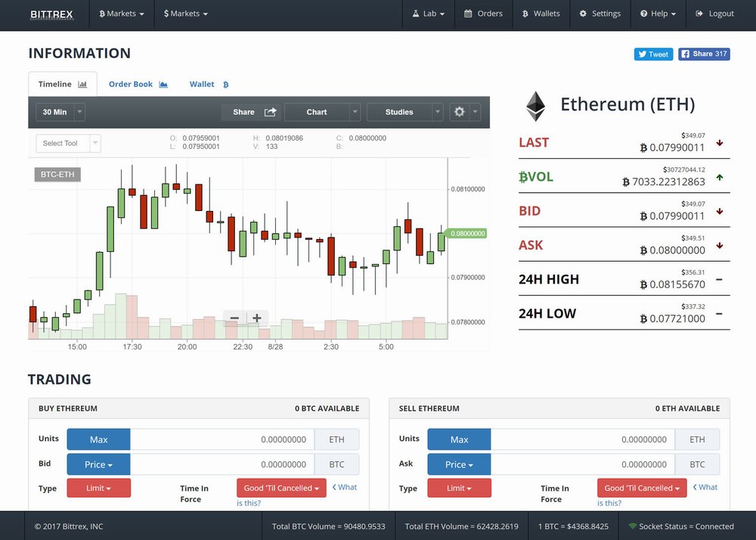756x540 pixels.
Task: Switch to the Wallet tab
Action: coord(209,84)
